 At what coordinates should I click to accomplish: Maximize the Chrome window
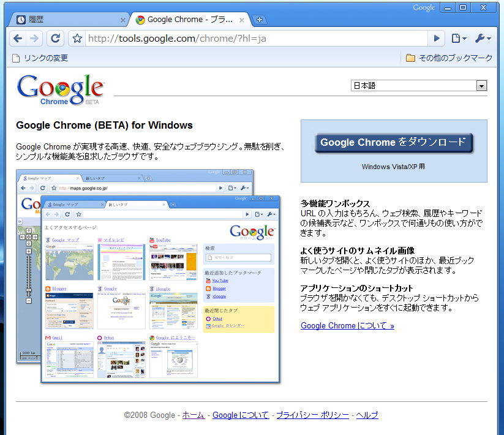click(x=463, y=8)
